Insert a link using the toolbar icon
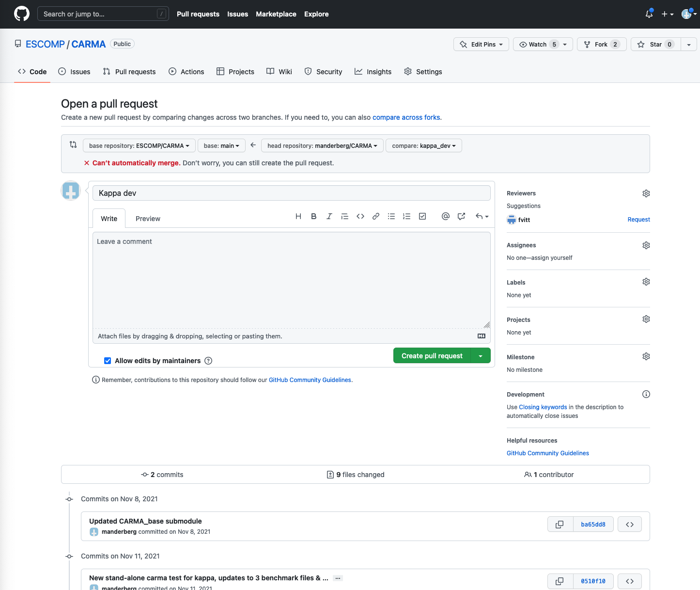This screenshot has width=700, height=590. pyautogui.click(x=375, y=216)
